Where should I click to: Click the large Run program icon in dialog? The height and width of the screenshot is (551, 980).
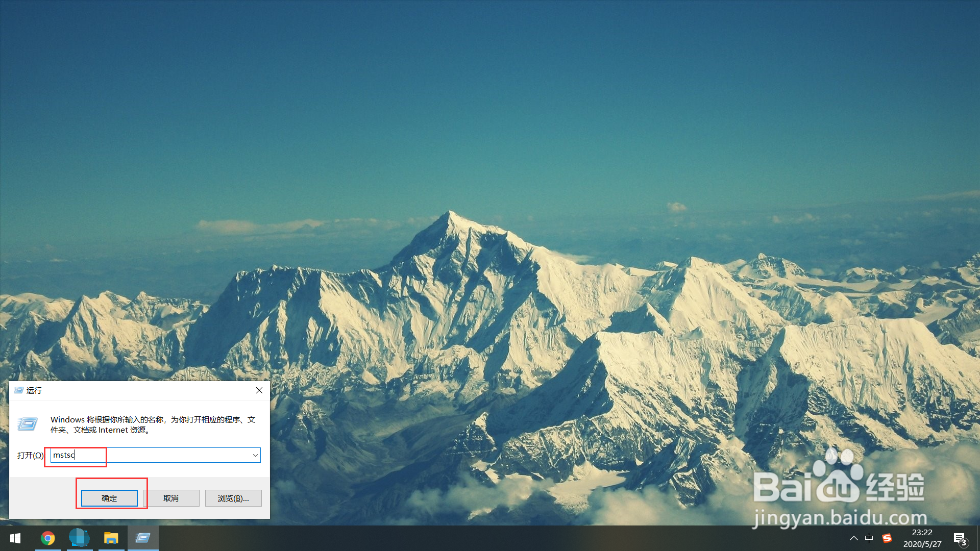pos(28,424)
